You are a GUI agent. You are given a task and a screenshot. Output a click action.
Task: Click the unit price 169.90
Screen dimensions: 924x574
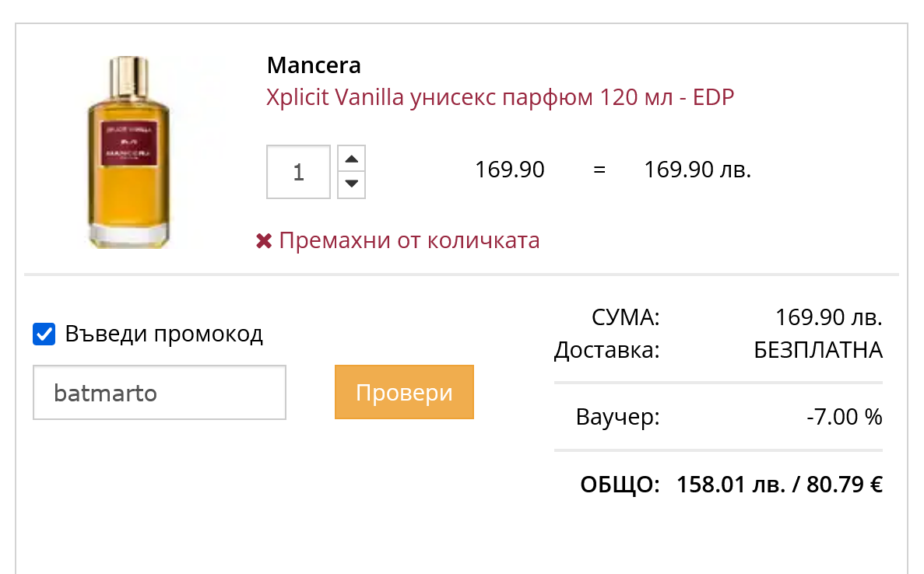click(x=510, y=170)
